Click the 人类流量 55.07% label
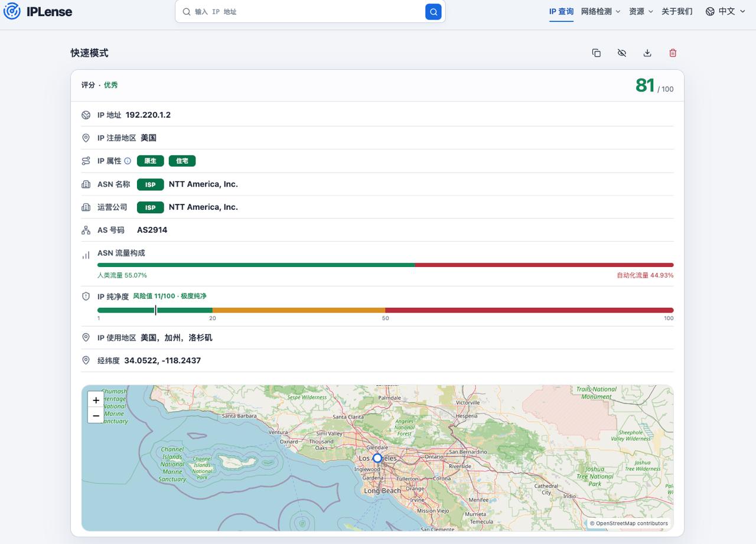 pos(122,275)
